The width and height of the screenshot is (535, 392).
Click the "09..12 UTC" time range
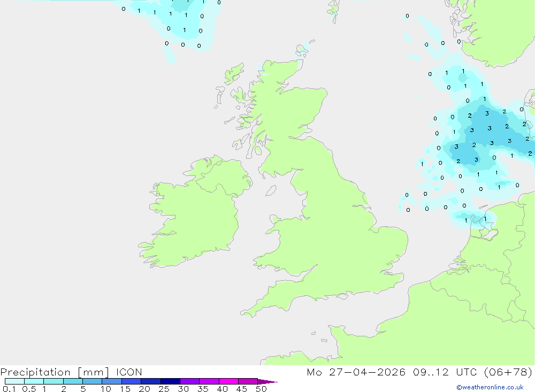pyautogui.click(x=445, y=372)
